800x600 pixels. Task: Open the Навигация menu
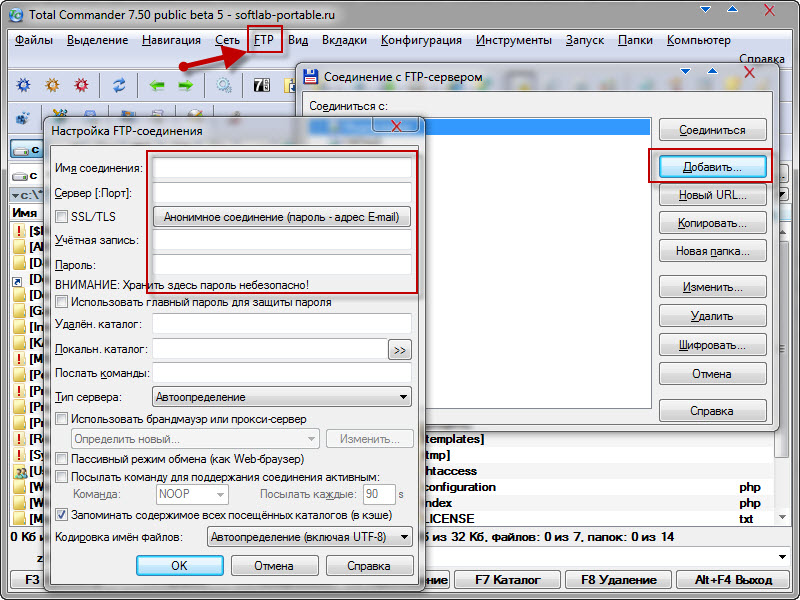tap(171, 40)
